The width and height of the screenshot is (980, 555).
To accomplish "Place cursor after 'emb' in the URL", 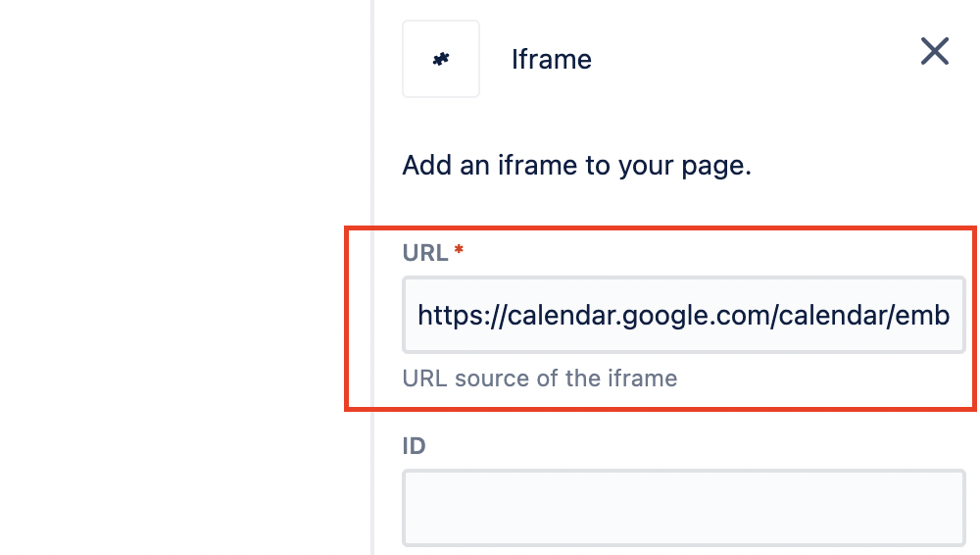I will point(951,315).
